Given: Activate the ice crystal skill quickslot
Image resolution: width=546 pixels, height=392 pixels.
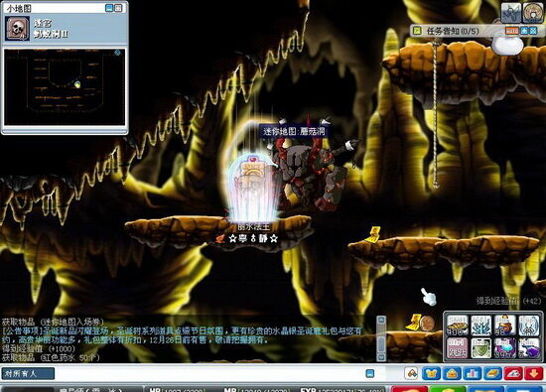Looking at the screenshot, I should pos(480,326).
